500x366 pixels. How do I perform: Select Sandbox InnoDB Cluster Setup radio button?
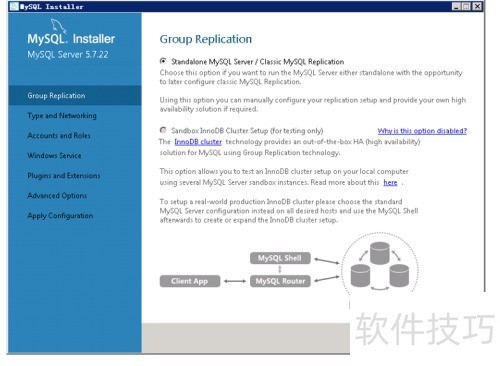163,130
